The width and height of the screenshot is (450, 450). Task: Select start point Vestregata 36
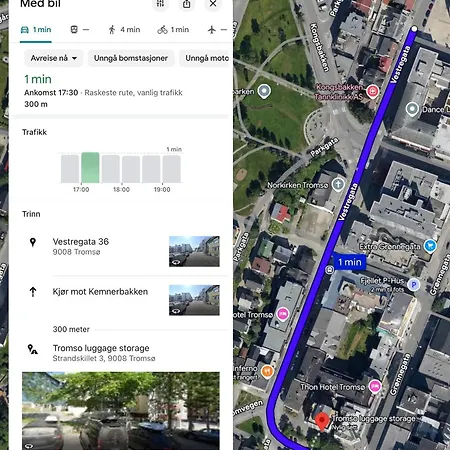(x=81, y=246)
